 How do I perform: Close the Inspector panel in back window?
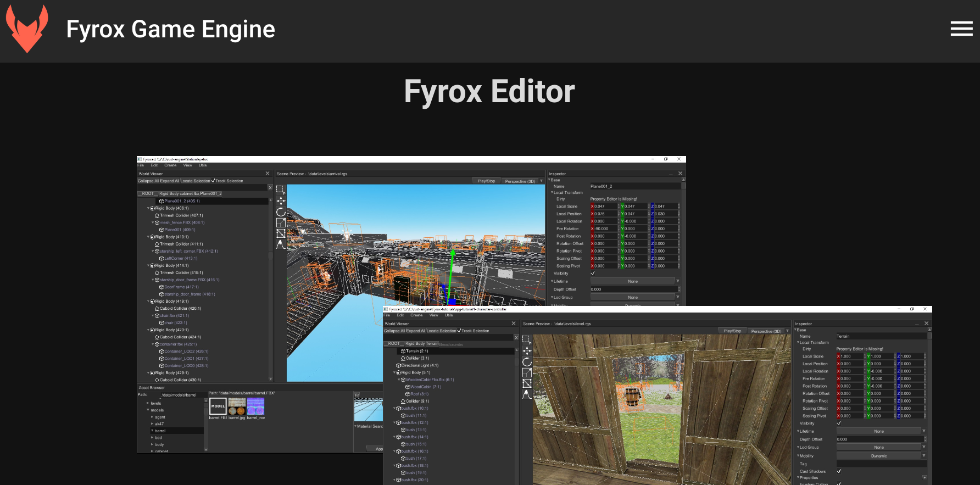(680, 174)
